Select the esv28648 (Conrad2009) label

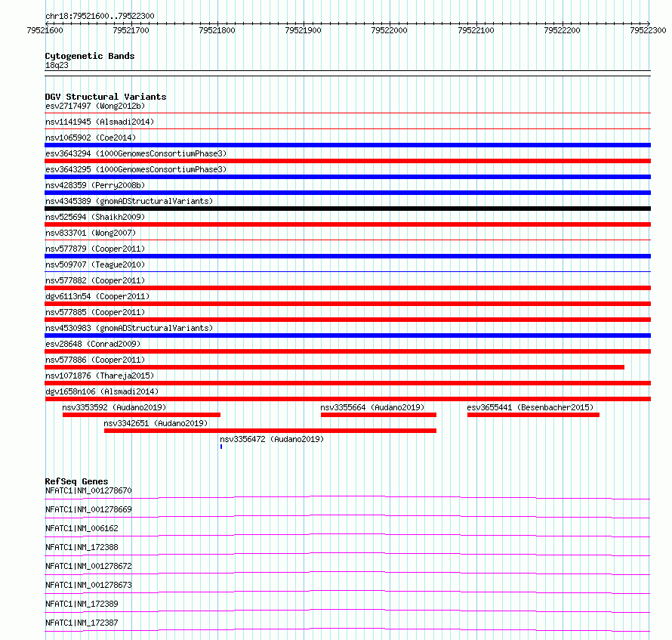tap(93, 344)
